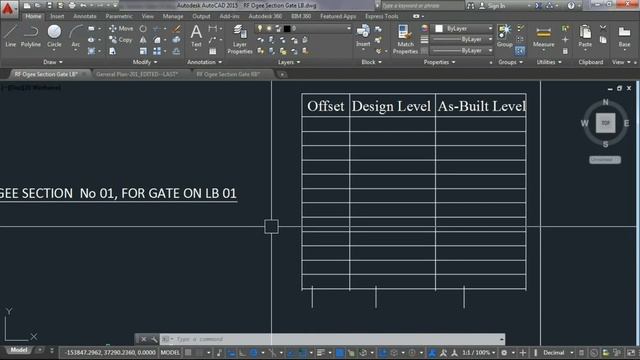Click the group selection icon highlighted in Groups

tap(520, 51)
